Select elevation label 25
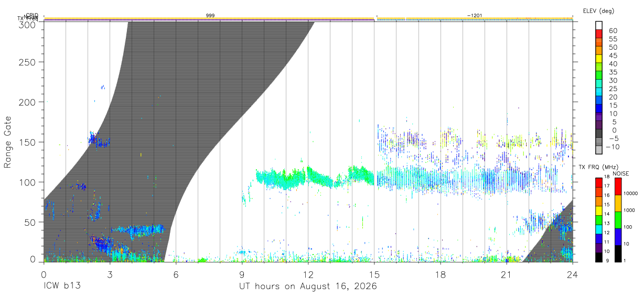 (612, 89)
